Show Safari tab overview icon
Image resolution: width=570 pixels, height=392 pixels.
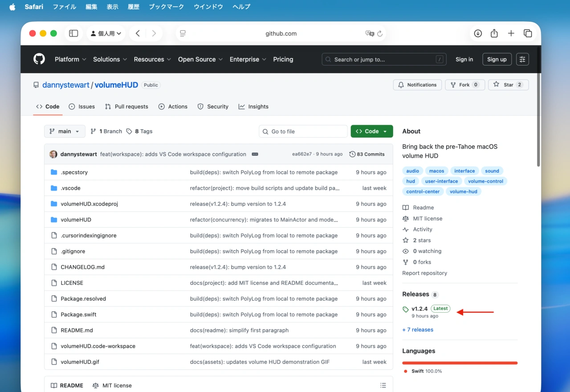(x=528, y=33)
